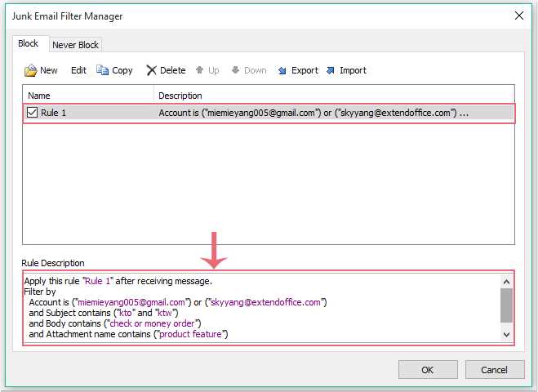Image resolution: width=538 pixels, height=392 pixels.
Task: Click the "product feature" attachment name link
Action: (190, 334)
